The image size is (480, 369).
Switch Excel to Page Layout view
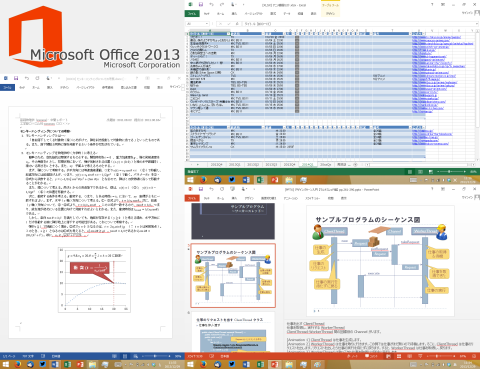(x=420, y=172)
